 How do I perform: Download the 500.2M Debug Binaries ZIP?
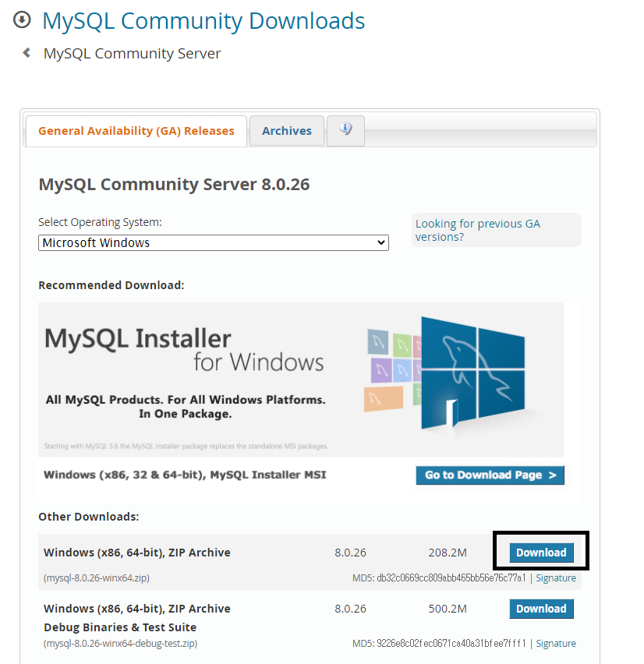coord(541,609)
